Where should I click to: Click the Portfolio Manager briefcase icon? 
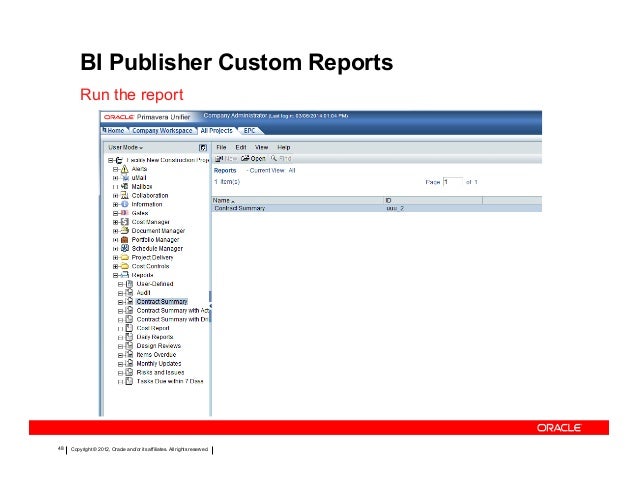[125, 240]
